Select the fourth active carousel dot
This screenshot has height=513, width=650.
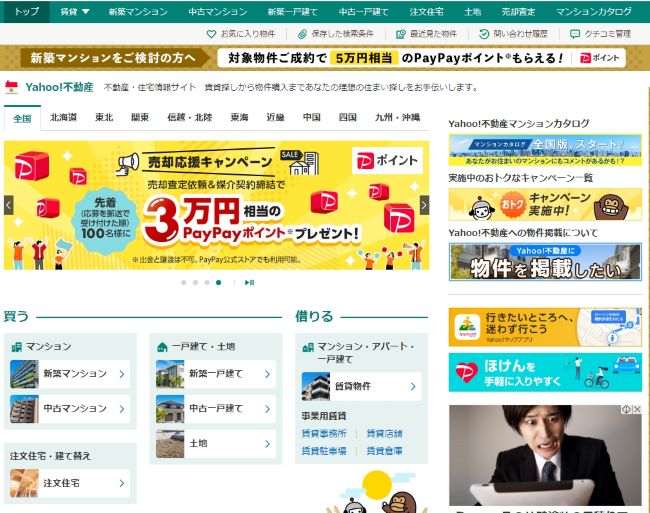pyautogui.click(x=218, y=283)
